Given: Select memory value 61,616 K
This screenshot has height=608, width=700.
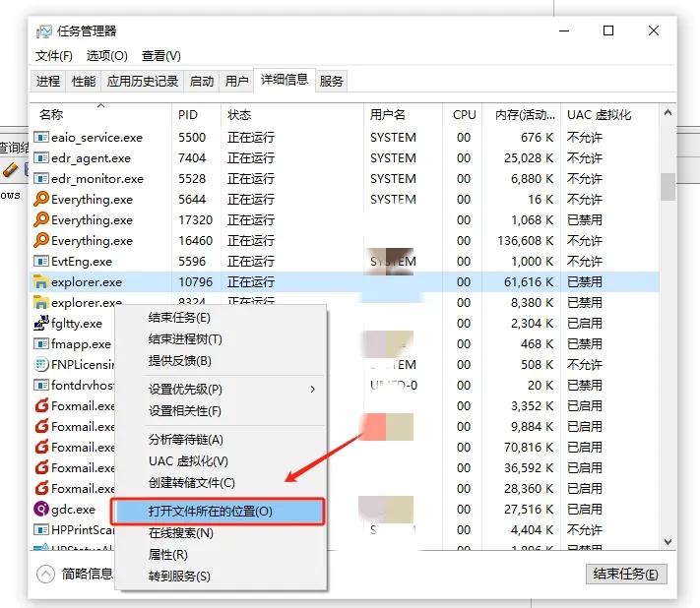Looking at the screenshot, I should click(529, 281).
